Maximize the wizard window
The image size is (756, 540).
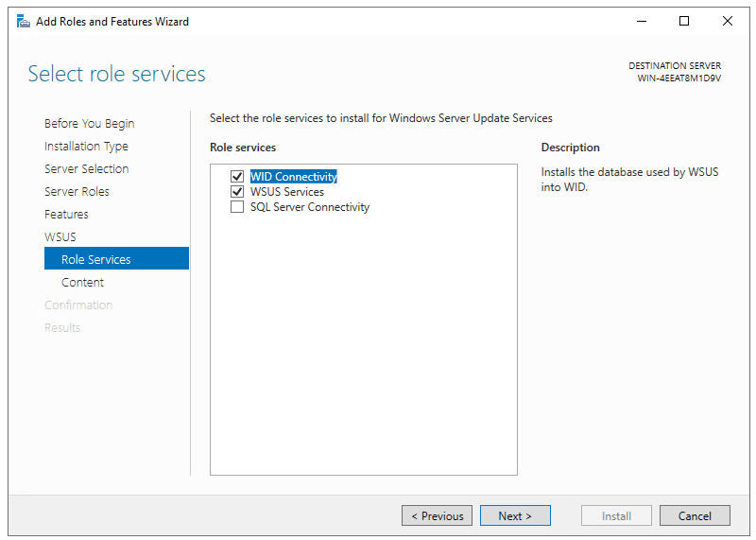pos(683,21)
